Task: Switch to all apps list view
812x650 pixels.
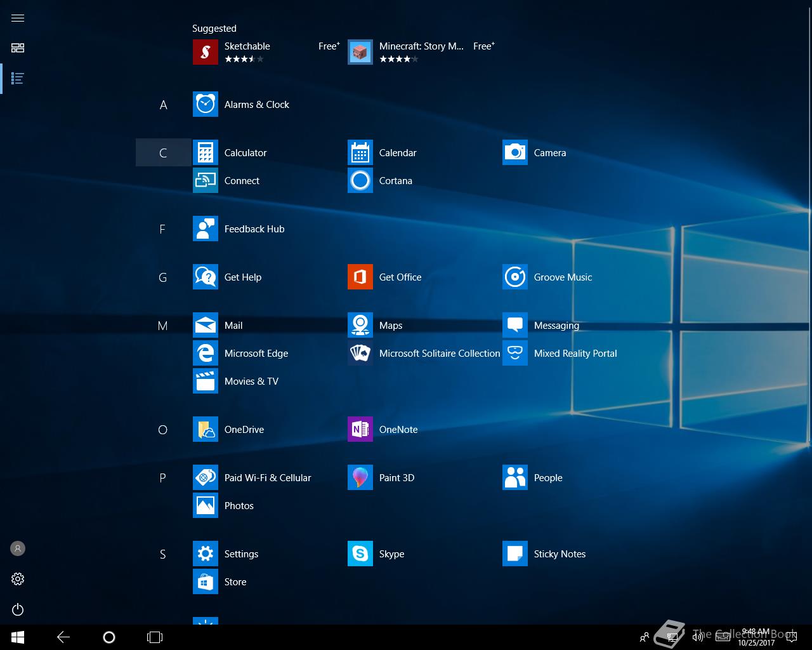Action: tap(18, 79)
